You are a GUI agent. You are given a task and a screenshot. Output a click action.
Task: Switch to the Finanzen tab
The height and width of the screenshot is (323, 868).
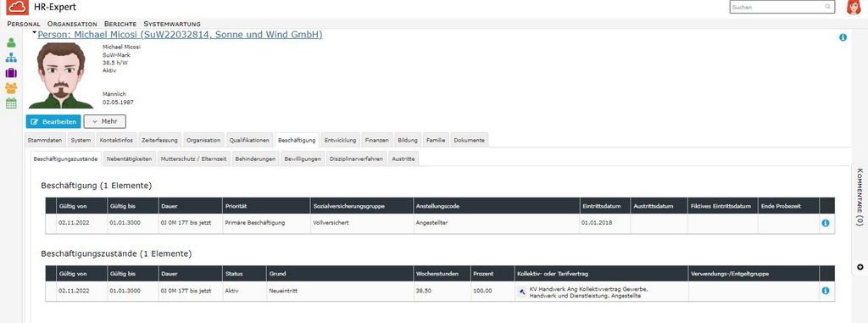pyautogui.click(x=377, y=140)
